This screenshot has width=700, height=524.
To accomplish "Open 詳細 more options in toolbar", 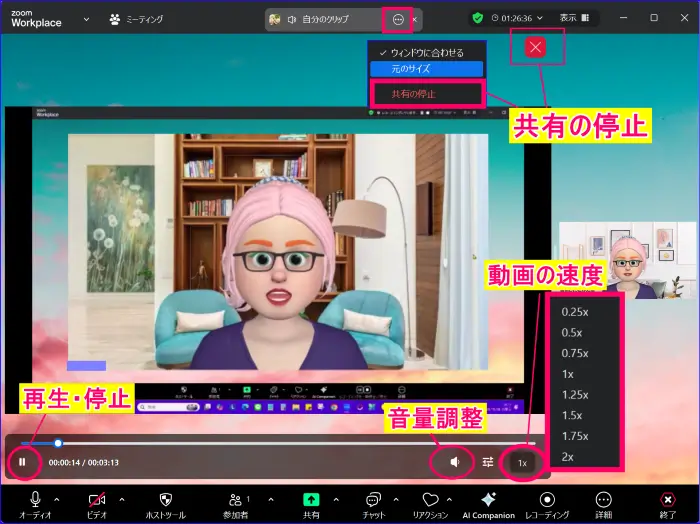I will (604, 505).
